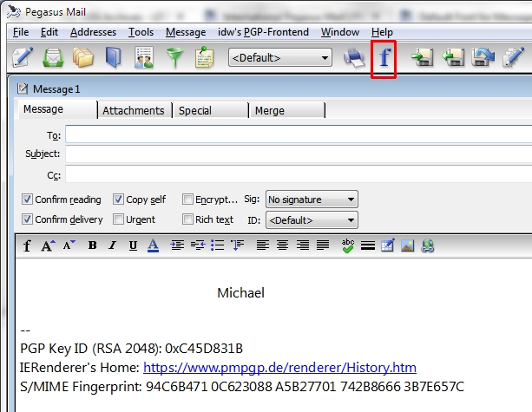Disable the Confirm reading checkbox
The width and height of the screenshot is (532, 412).
(28, 199)
